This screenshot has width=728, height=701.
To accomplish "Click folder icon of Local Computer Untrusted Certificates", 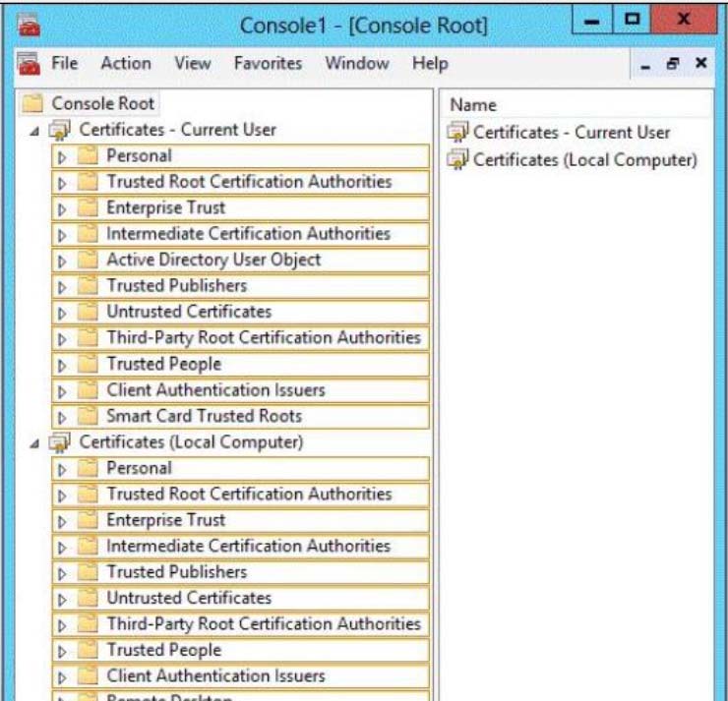I will tap(88, 598).
